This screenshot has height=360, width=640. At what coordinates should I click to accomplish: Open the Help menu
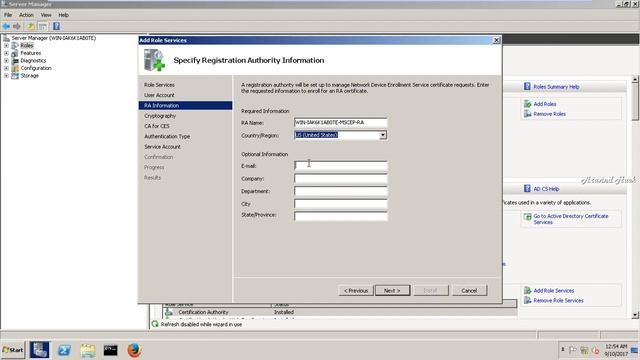pyautogui.click(x=64, y=15)
